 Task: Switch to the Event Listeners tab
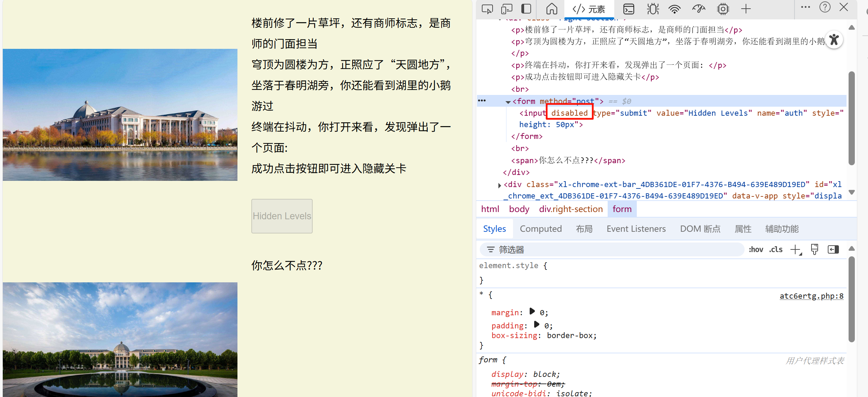[636, 229]
